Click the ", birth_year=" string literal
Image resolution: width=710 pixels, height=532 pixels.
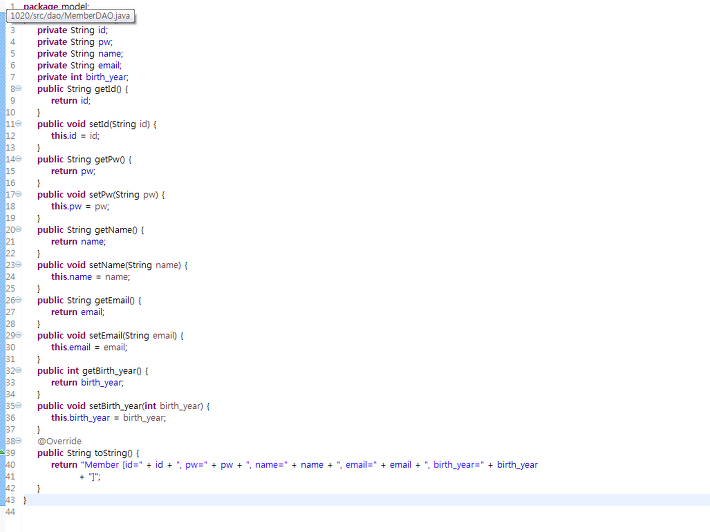(454, 465)
